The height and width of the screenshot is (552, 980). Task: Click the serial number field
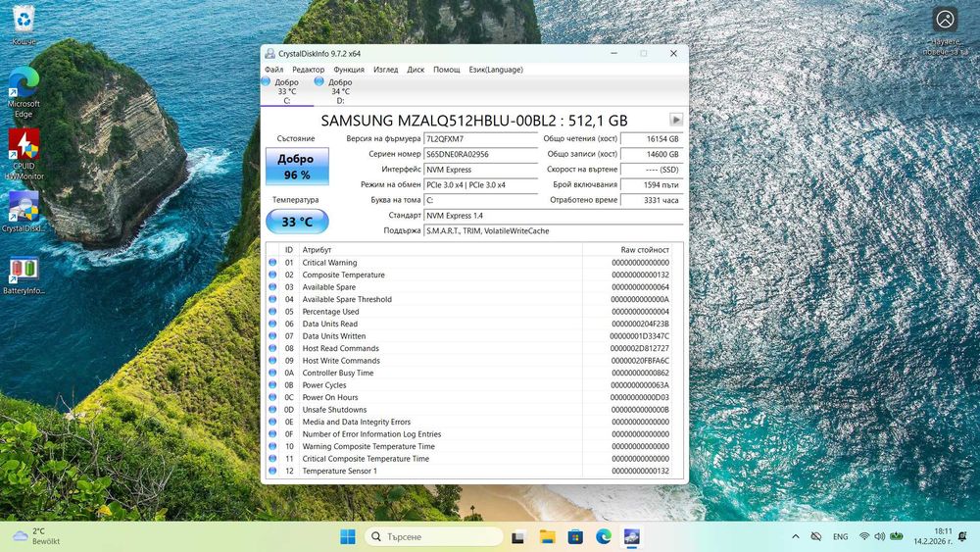[x=480, y=154]
